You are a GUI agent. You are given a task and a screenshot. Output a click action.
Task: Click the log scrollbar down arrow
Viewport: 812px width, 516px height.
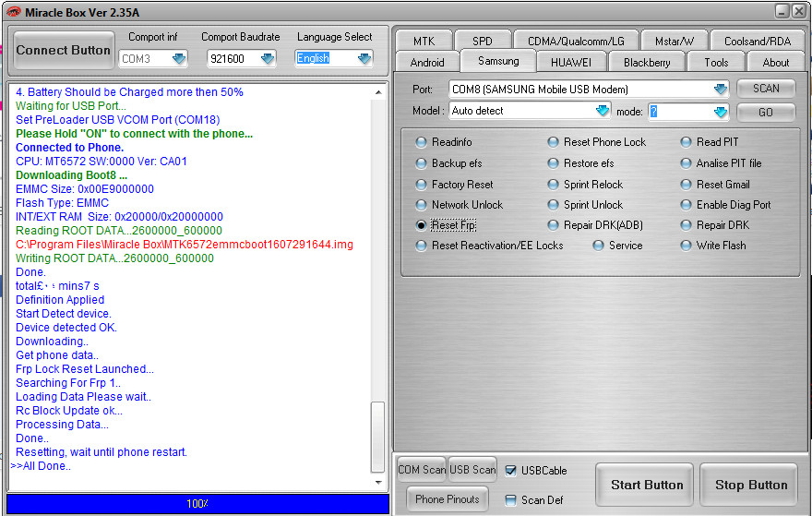point(378,483)
